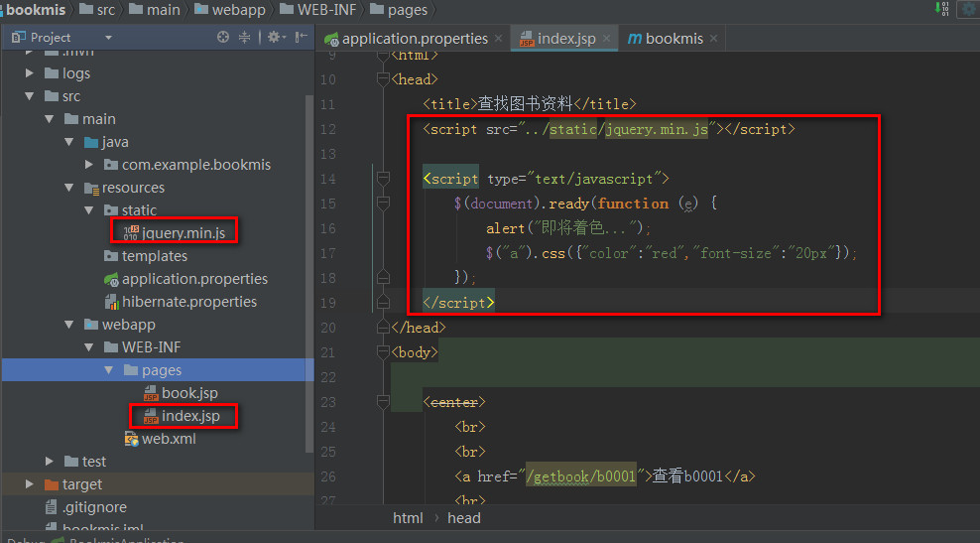Click the WEB-INF breadcrumb in navigation bar

[x=318, y=9]
